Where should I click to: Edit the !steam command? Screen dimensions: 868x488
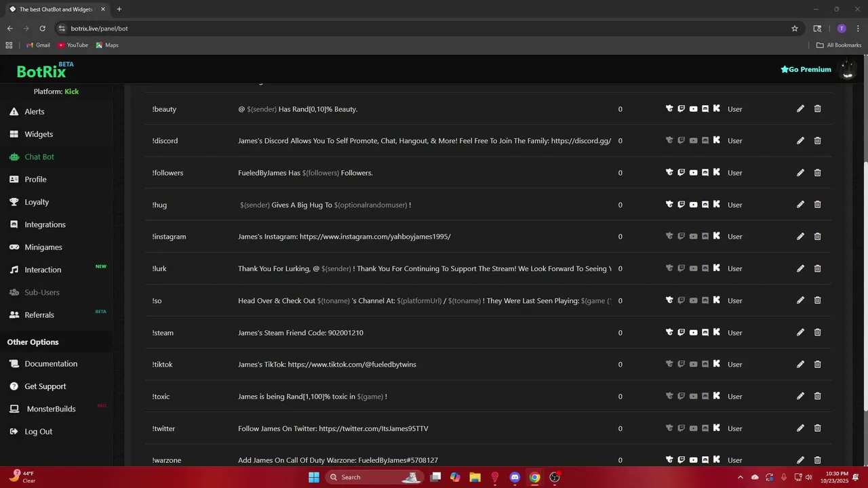pos(800,332)
